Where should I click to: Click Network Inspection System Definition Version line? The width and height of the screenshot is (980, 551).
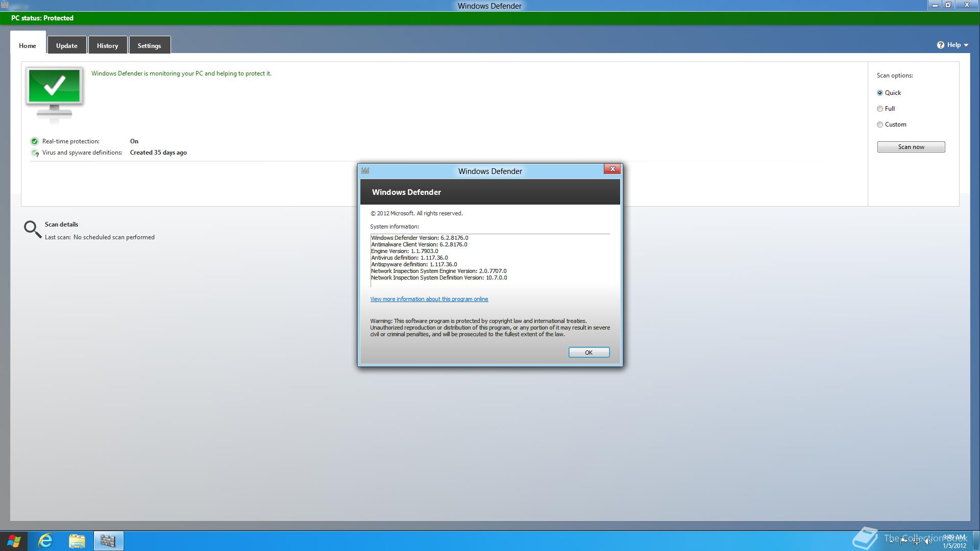439,278
